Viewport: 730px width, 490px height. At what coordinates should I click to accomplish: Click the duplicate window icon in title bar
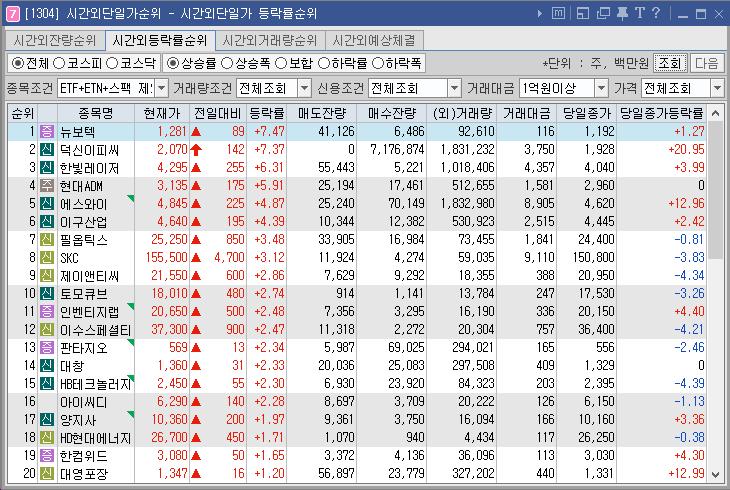[603, 13]
